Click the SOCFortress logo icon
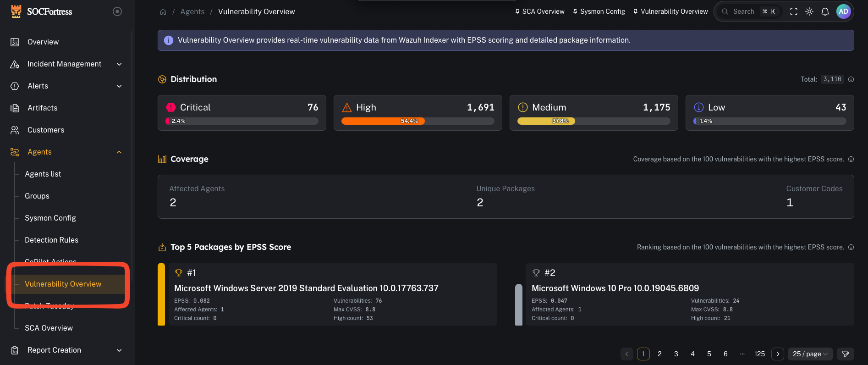868x365 pixels. click(x=16, y=11)
